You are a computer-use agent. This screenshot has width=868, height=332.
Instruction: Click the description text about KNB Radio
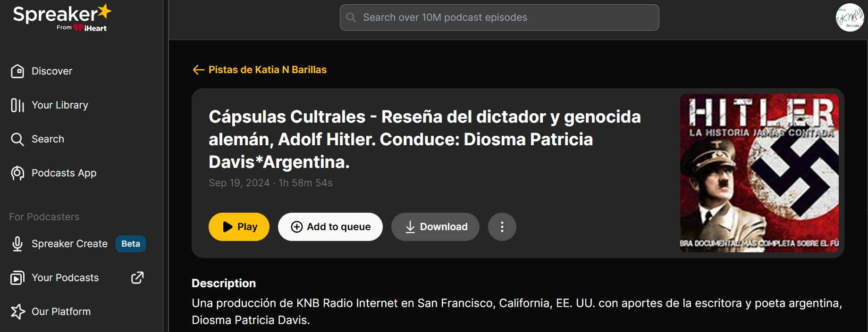tap(517, 312)
